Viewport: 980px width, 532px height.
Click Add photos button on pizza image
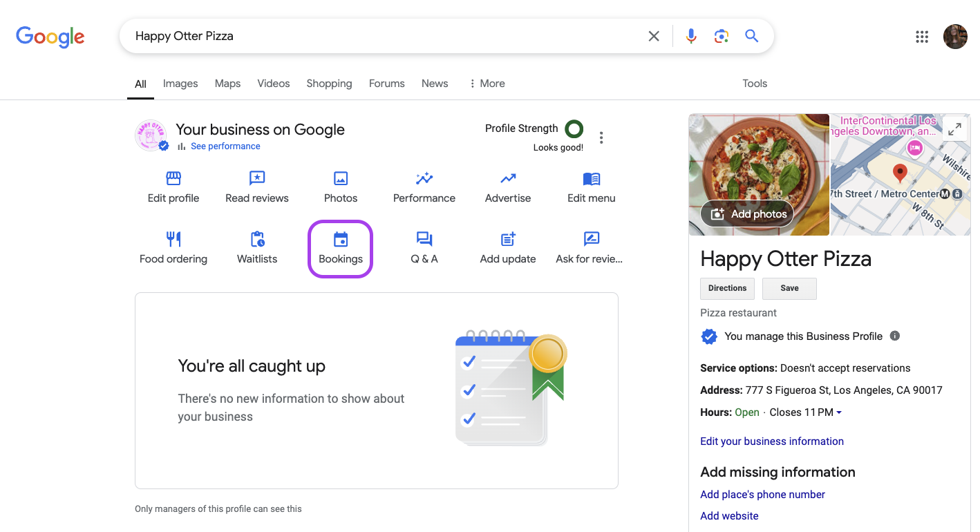click(x=748, y=214)
